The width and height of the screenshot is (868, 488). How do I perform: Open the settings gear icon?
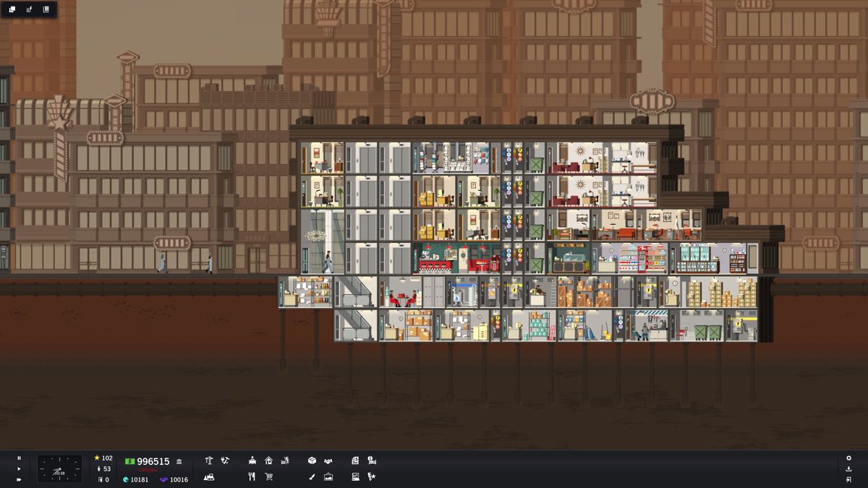coord(848,458)
